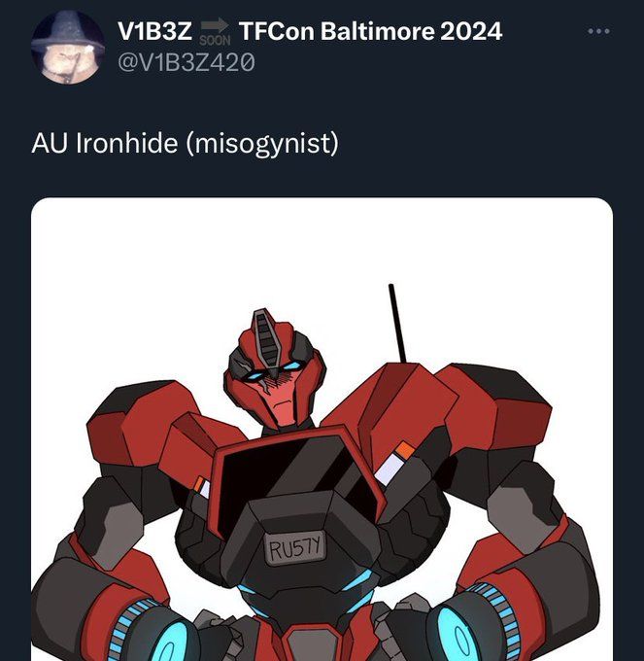Image resolution: width=644 pixels, height=661 pixels.
Task: Click the glowing blue wheel on right arm
Action: tap(471, 624)
